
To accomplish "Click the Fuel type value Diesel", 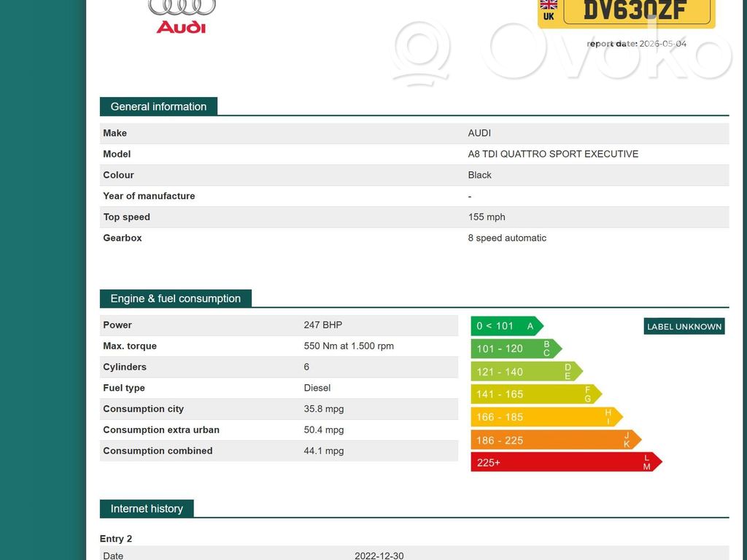I will click(317, 388).
